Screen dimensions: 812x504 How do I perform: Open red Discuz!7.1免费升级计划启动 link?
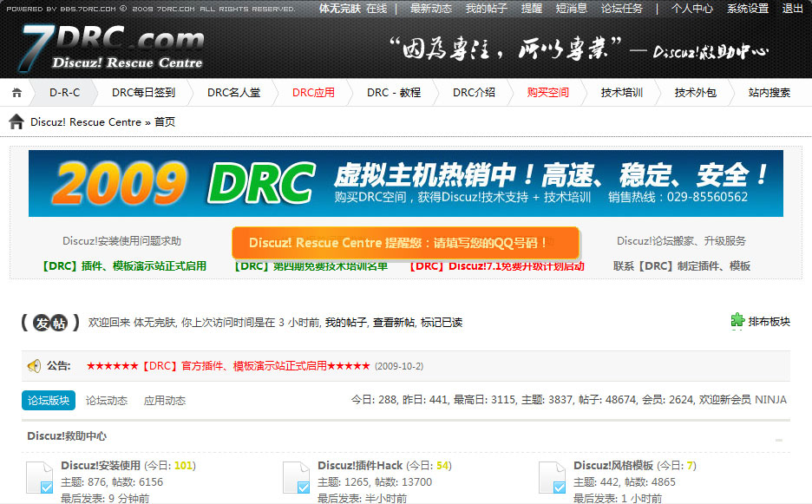coord(496,266)
